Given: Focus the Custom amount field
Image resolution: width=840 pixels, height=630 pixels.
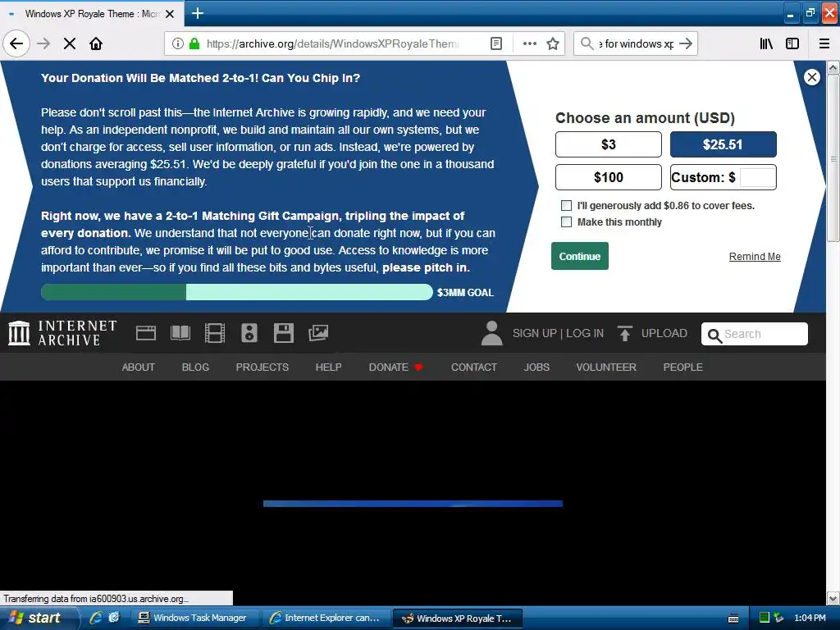Looking at the screenshot, I should tap(757, 177).
